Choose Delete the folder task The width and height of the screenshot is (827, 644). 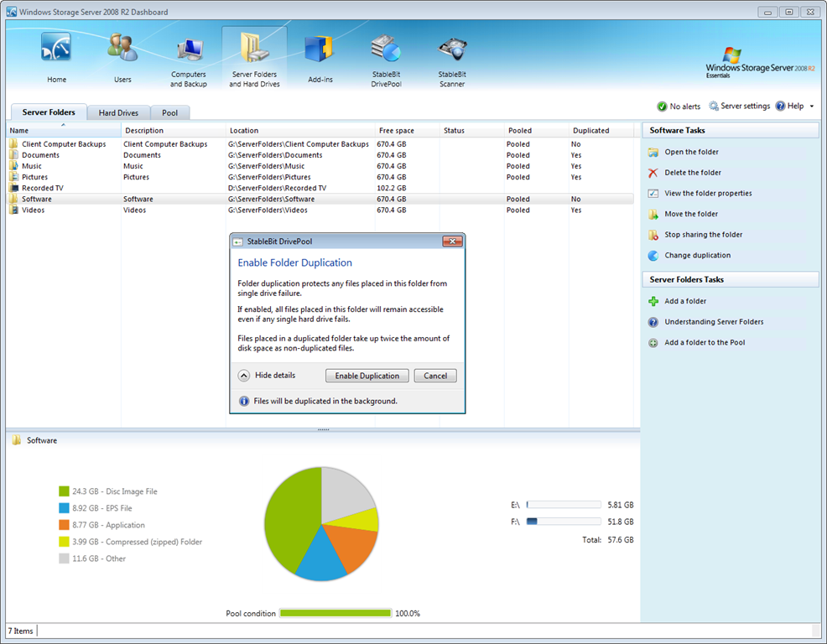(693, 173)
